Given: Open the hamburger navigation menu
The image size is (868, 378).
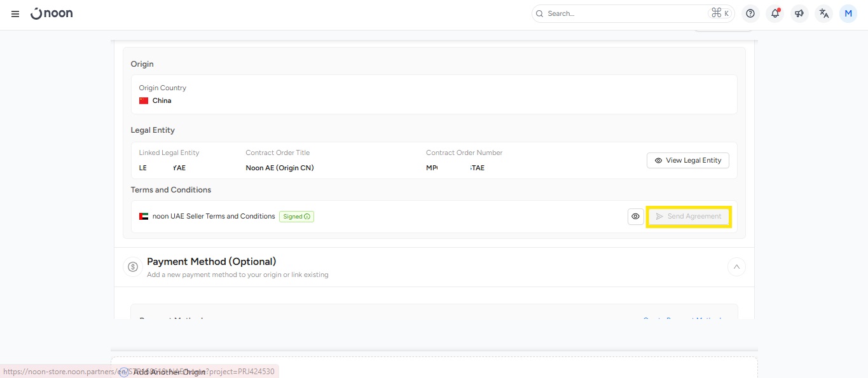Looking at the screenshot, I should (15, 14).
